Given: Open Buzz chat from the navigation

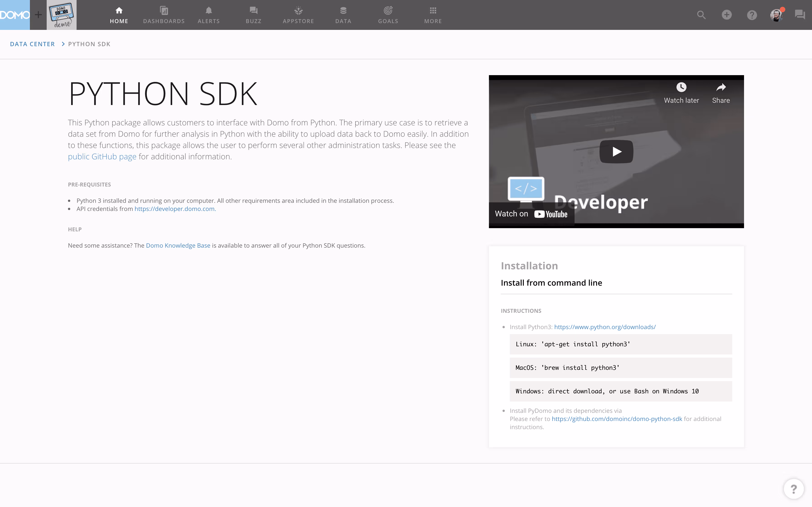Looking at the screenshot, I should 253,15.
